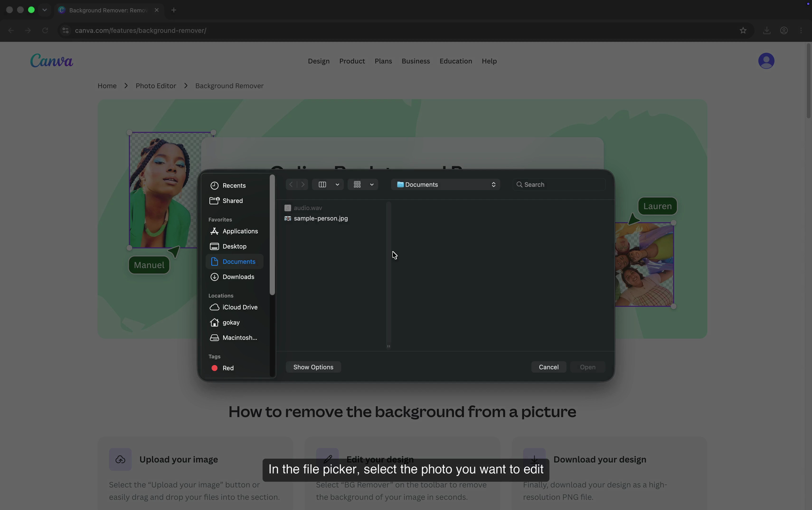This screenshot has height=510, width=812.
Task: Open the Business menu
Action: point(416,61)
